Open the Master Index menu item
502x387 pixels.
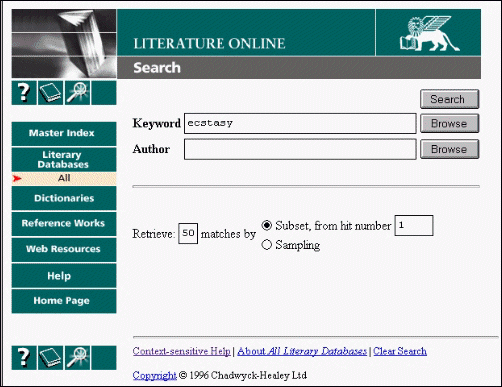[x=64, y=134]
